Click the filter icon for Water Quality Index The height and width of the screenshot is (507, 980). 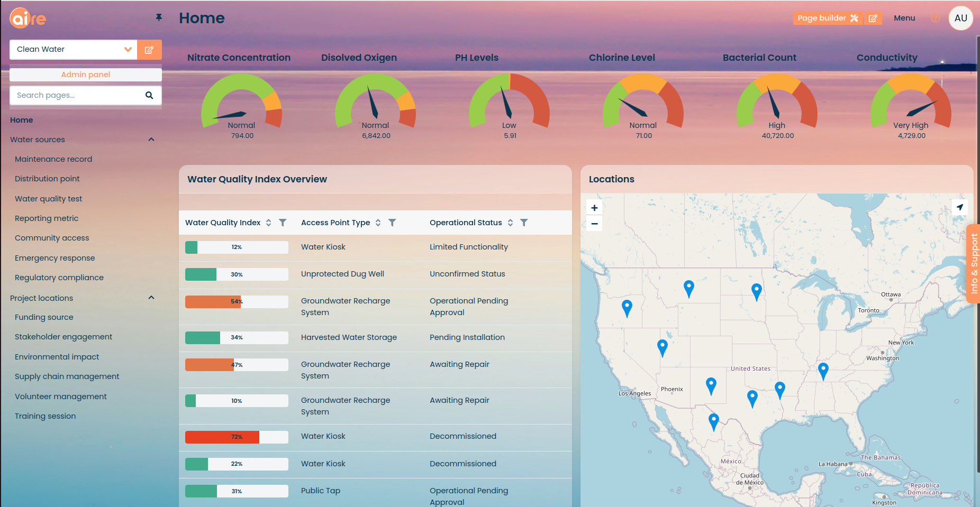click(x=283, y=223)
